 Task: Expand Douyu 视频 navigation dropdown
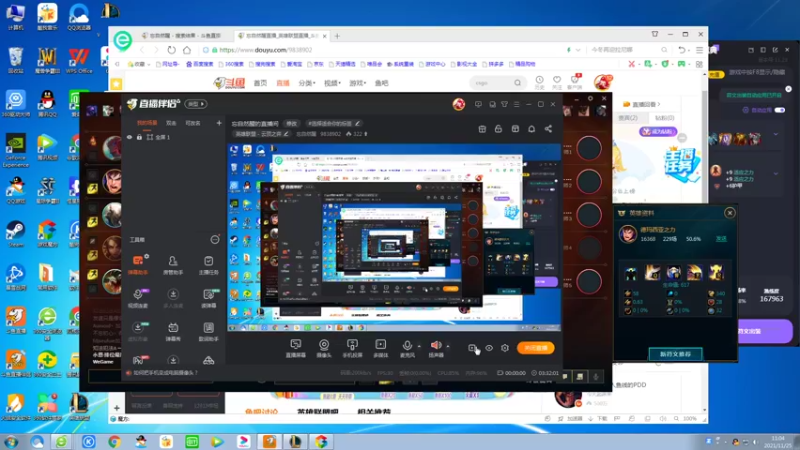[x=332, y=83]
